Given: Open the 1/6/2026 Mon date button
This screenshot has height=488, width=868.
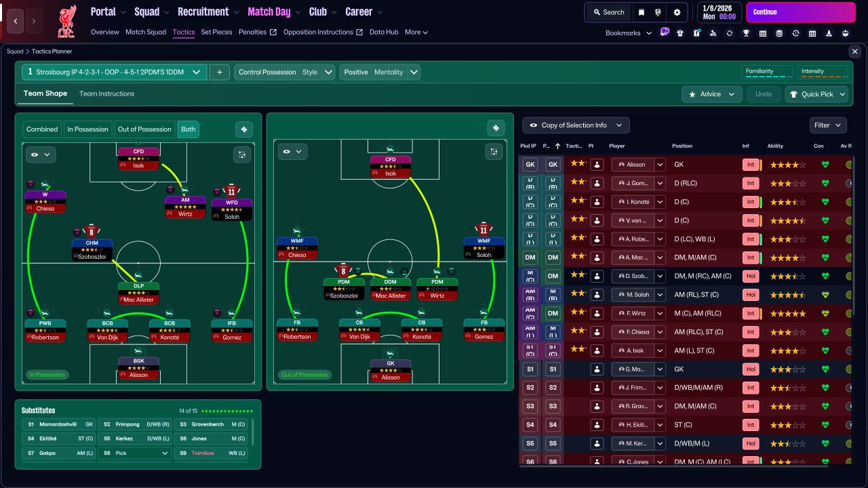Looking at the screenshot, I should (x=719, y=12).
